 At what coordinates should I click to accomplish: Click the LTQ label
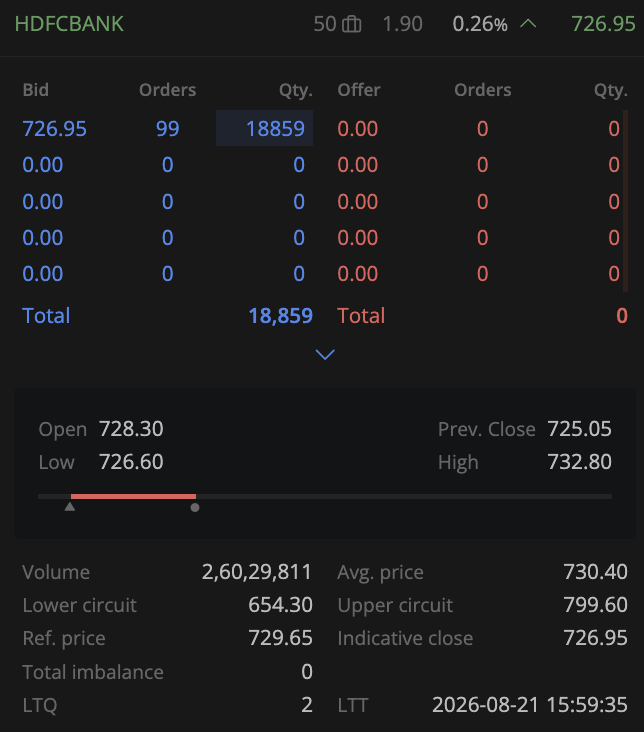[40, 705]
